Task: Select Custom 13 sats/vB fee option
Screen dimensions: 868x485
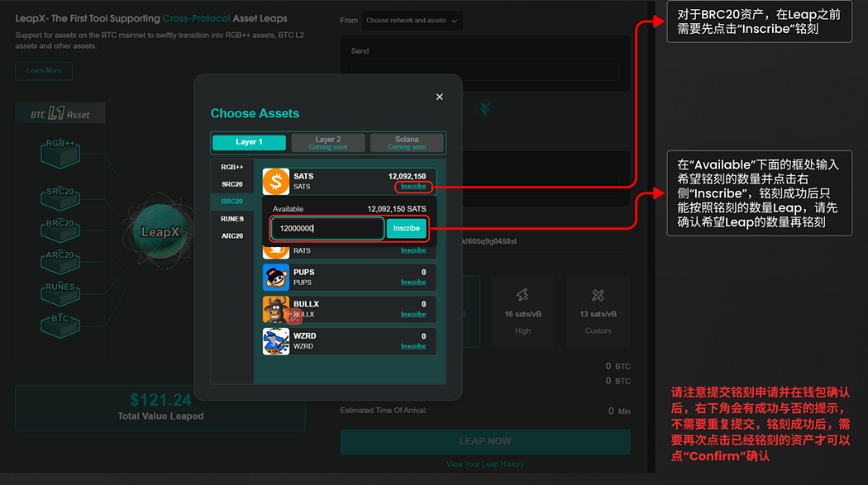Action: coord(598,312)
